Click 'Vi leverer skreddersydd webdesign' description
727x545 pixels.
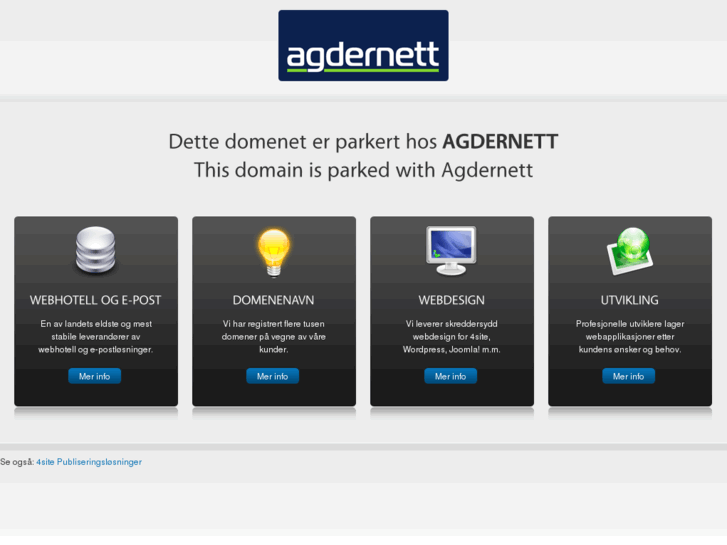click(x=452, y=337)
